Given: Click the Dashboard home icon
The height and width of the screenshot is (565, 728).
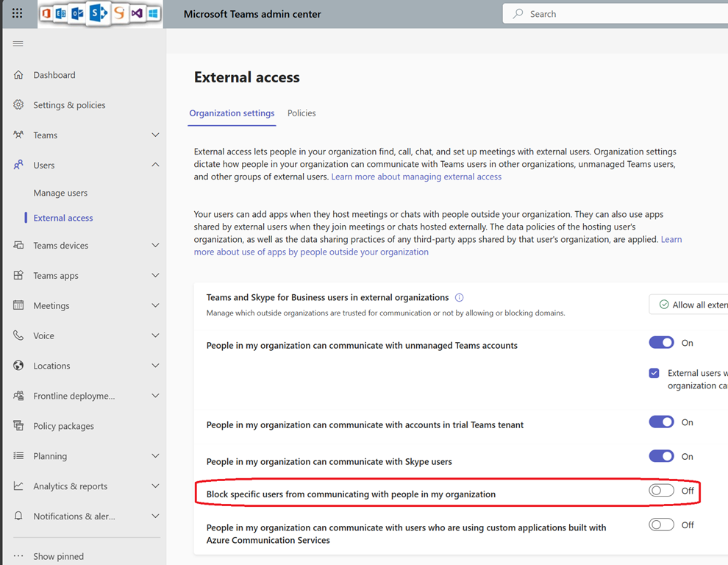Looking at the screenshot, I should pyautogui.click(x=18, y=75).
